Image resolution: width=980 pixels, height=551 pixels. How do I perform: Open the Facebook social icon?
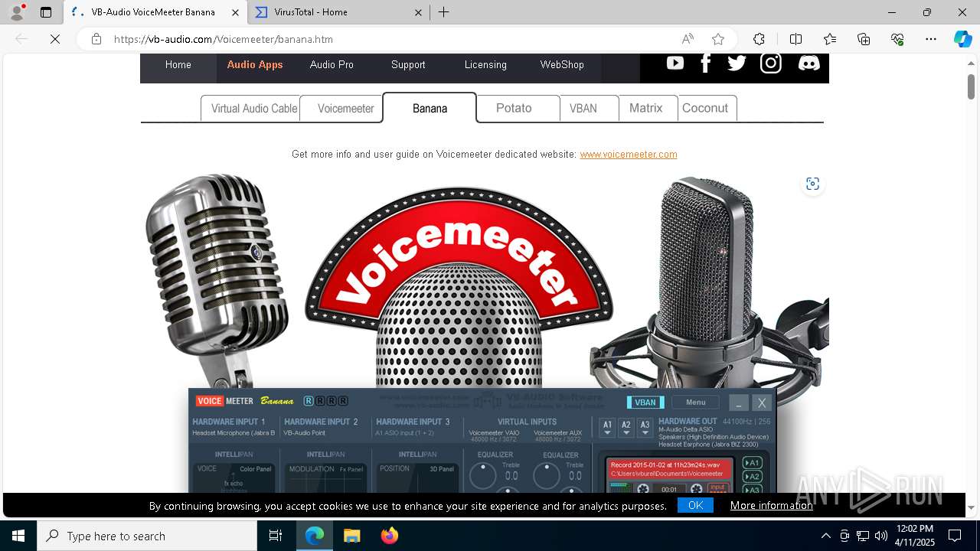[x=706, y=64]
